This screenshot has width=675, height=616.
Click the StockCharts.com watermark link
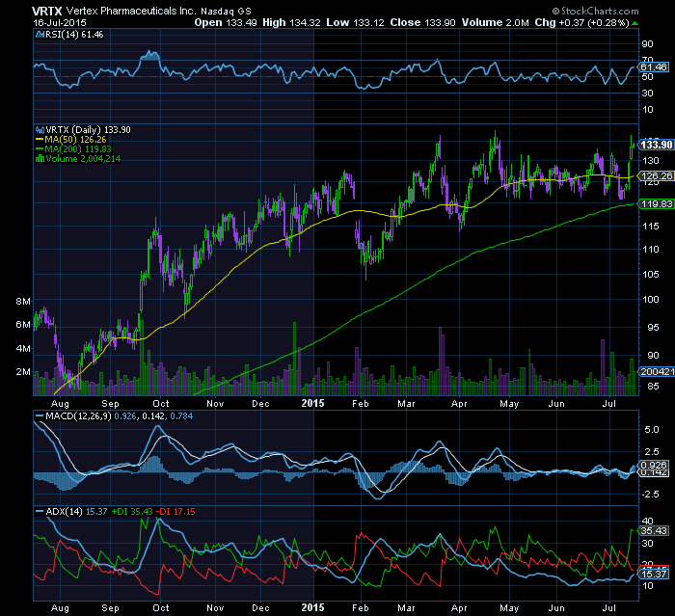click(596, 11)
